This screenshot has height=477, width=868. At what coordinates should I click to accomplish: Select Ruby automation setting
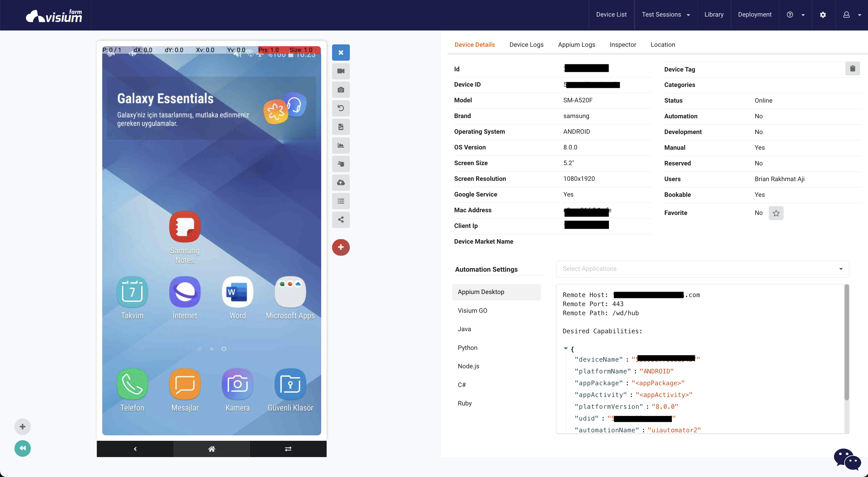click(x=496, y=403)
